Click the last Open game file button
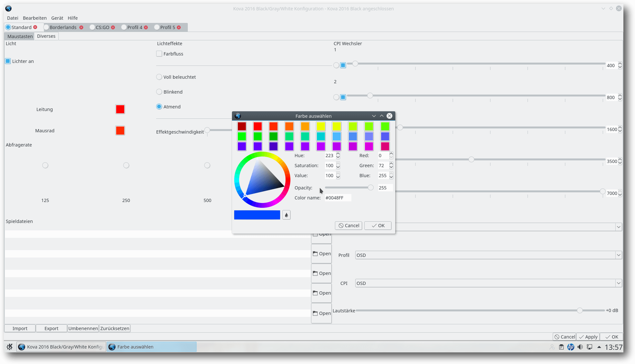Screen dimensions: 635x364 tap(321, 313)
